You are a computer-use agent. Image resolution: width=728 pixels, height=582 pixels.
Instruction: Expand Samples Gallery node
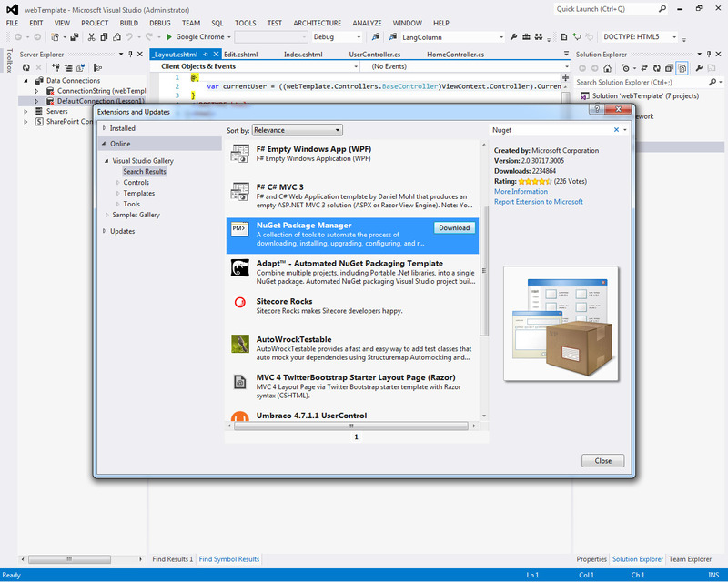click(x=106, y=215)
